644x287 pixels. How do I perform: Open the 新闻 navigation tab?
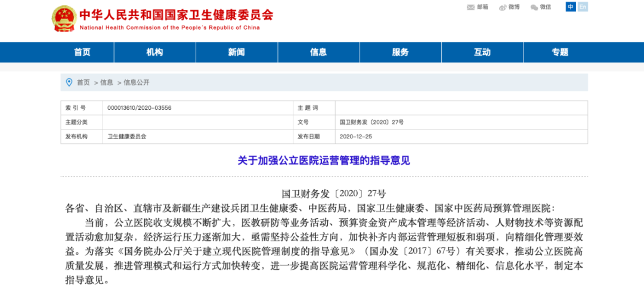coord(237,53)
